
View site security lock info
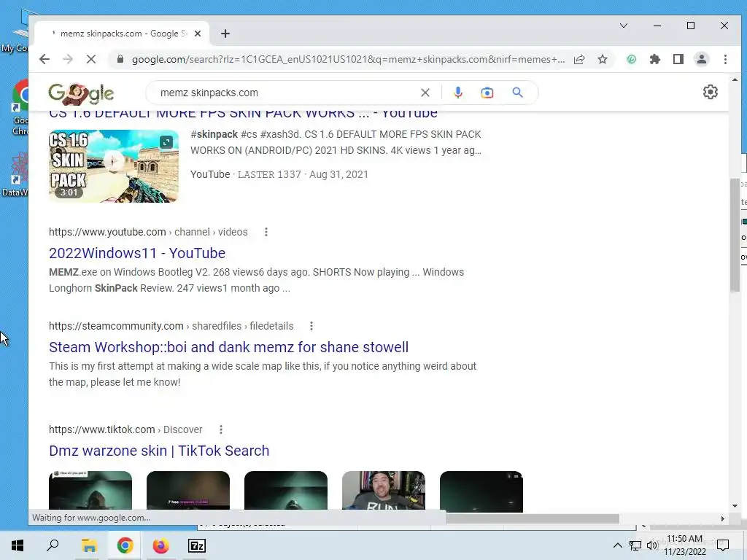pos(120,59)
